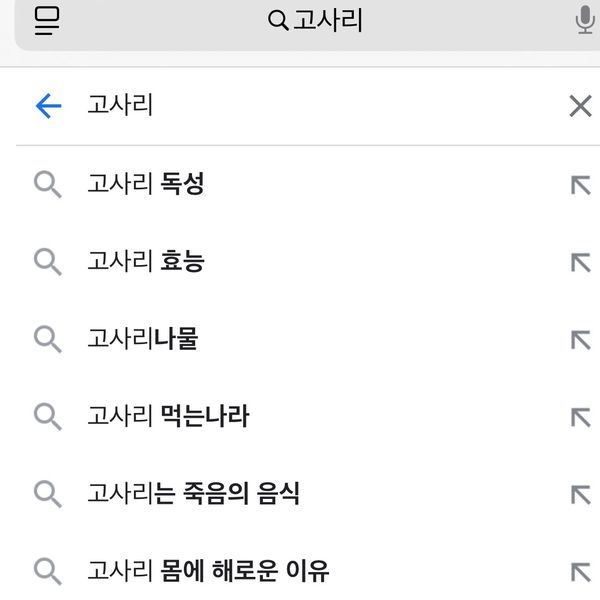Open the reader menu icon in address bar

[47, 21]
